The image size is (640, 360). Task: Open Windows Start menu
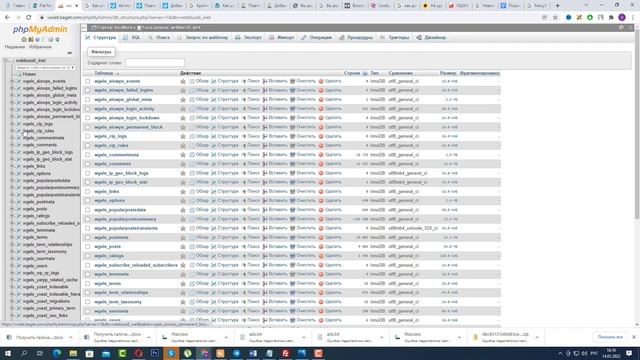click(8, 353)
